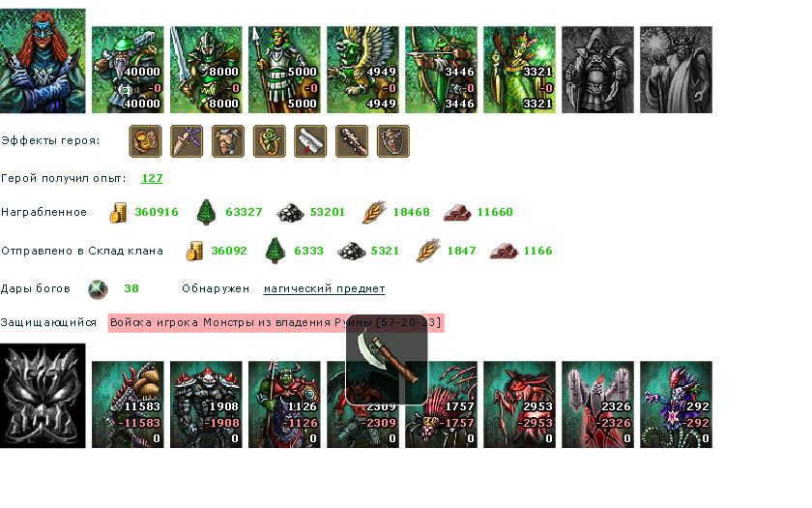Click the floating axe item icon
The height and width of the screenshot is (508, 812).
pos(387,359)
